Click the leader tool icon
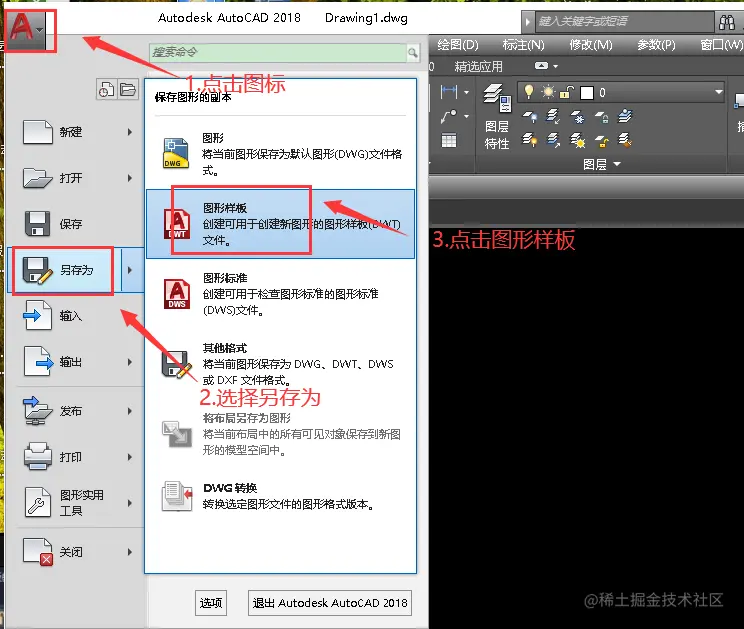The image size is (744, 629). pos(448,116)
